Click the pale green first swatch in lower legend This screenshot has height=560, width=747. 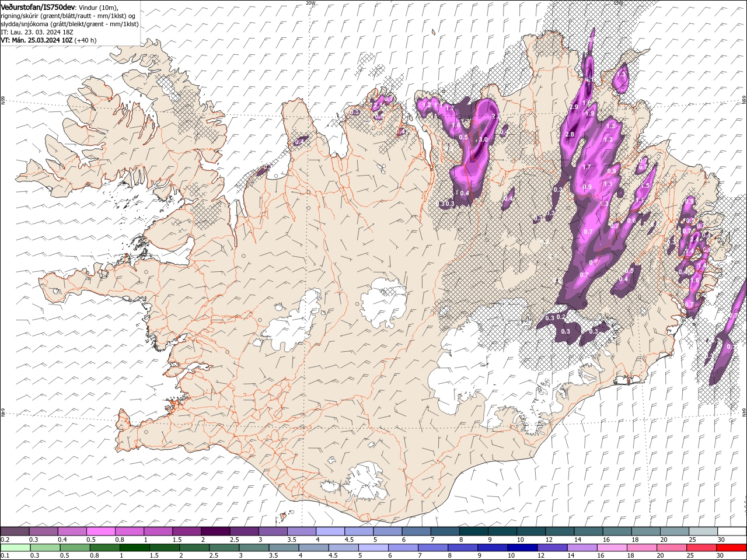coord(15,548)
